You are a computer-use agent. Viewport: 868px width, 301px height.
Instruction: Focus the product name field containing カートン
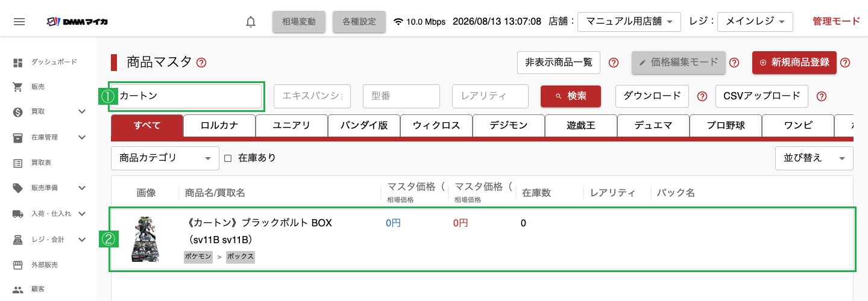click(186, 96)
